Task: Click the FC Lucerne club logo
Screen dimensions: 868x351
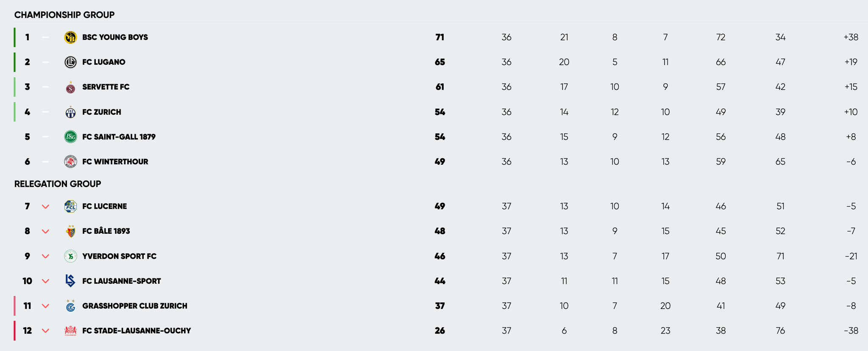Action: click(70, 207)
